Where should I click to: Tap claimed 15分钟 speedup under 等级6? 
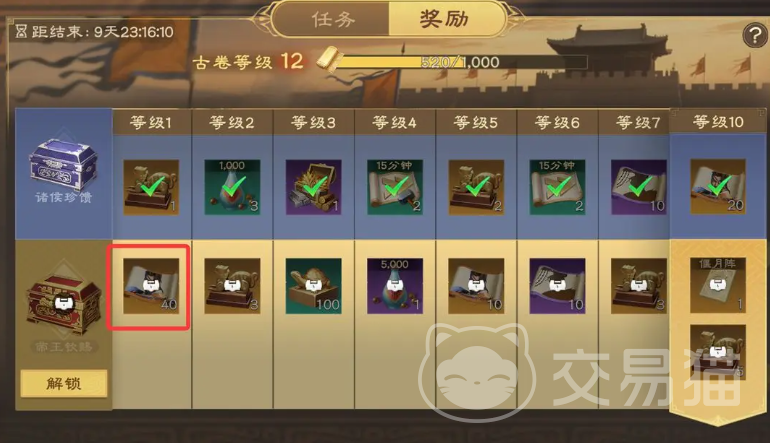557,187
